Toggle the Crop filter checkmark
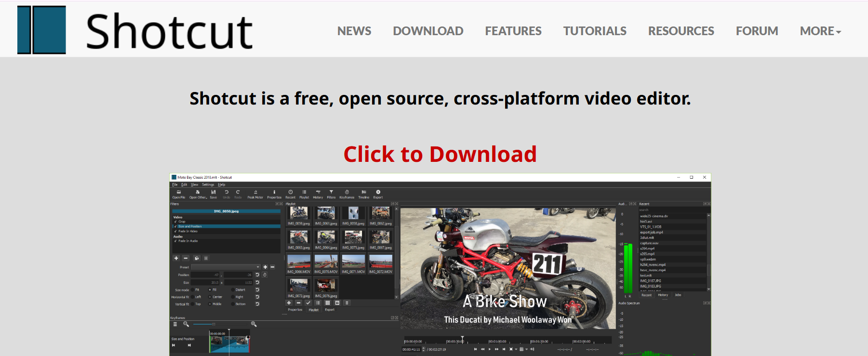 click(175, 222)
